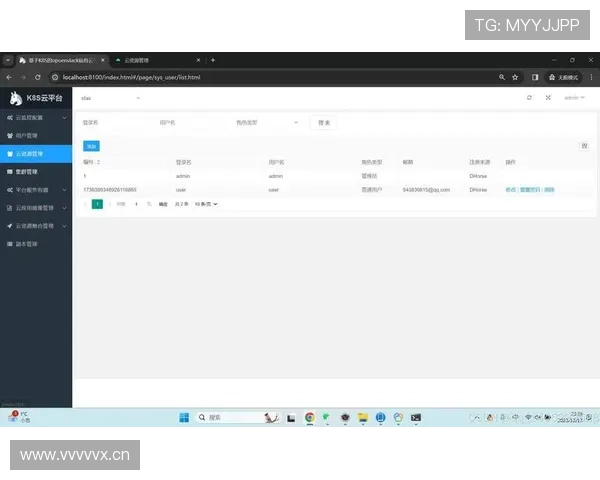Open Chrome from the Windows taskbar
The width and height of the screenshot is (600, 480).
(310, 417)
